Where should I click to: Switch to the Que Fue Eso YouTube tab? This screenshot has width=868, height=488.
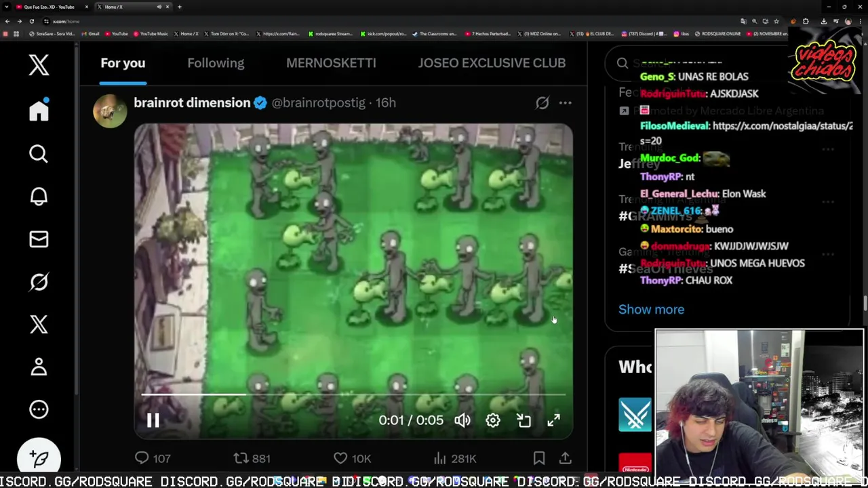pos(49,7)
